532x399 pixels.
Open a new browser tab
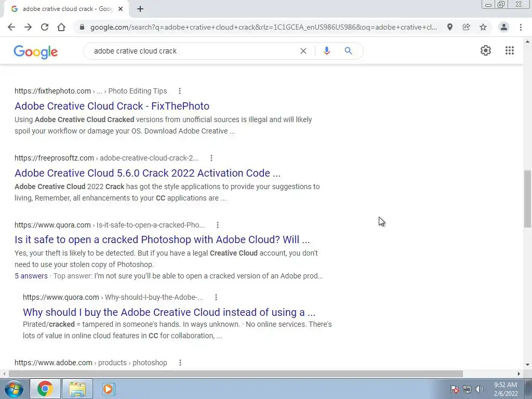(x=140, y=9)
